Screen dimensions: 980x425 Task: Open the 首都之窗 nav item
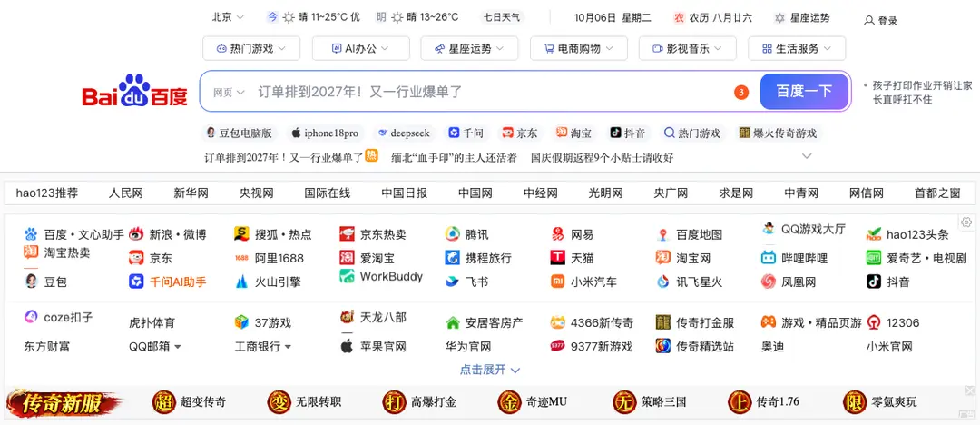936,193
